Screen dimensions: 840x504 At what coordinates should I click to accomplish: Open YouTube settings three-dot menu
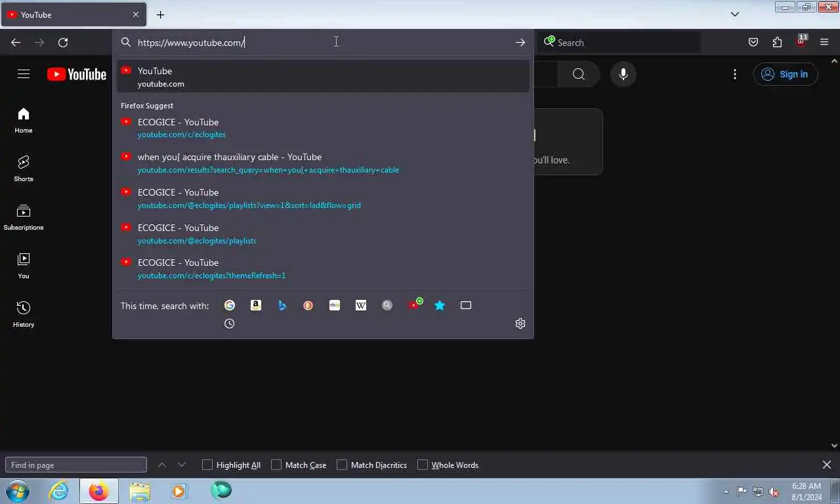735,74
